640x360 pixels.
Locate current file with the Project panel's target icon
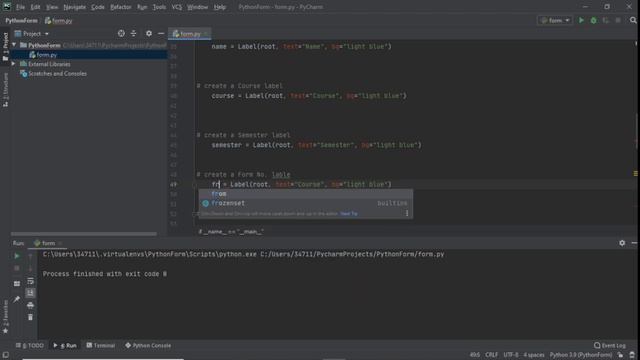click(121, 33)
